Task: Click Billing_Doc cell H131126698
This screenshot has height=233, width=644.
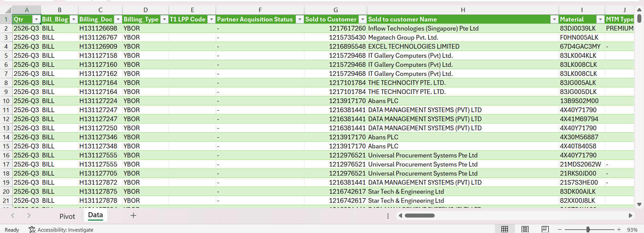Action: tap(100, 29)
